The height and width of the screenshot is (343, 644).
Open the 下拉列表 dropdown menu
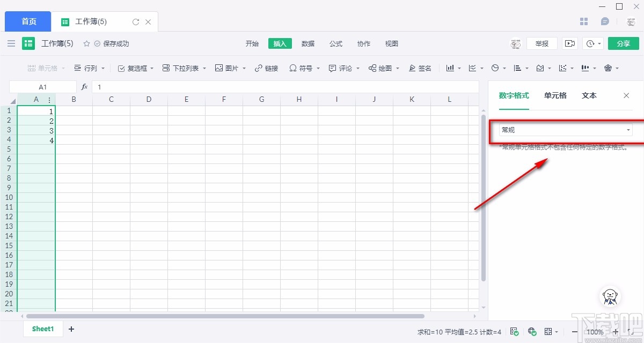184,68
